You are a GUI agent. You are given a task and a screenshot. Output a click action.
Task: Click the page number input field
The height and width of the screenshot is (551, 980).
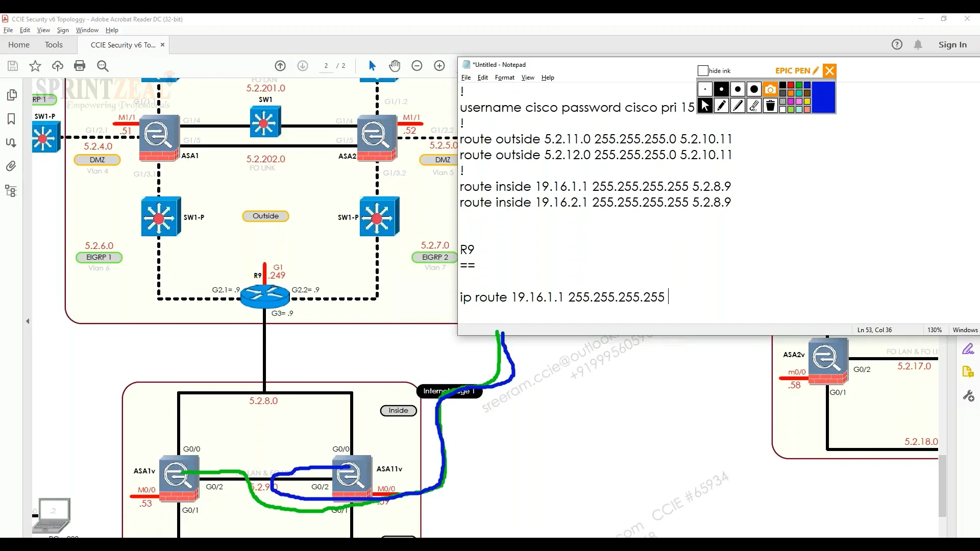[x=326, y=66]
